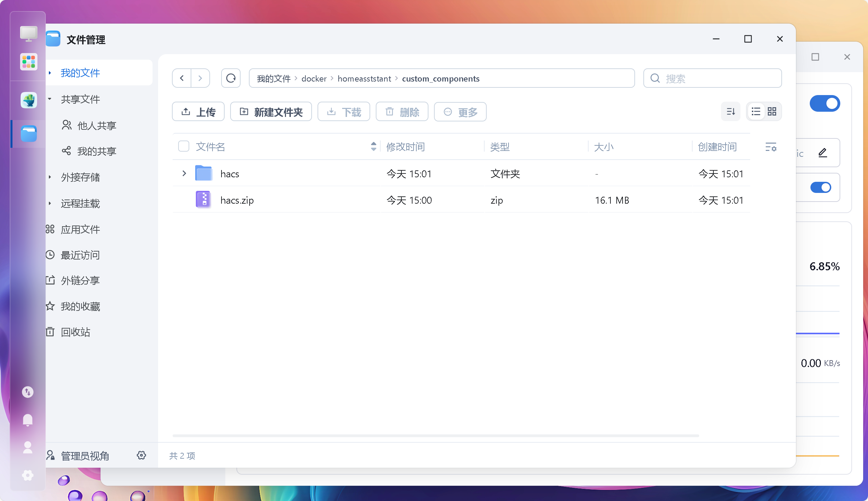Select the file manager dock icon
This screenshot has height=501, width=868.
click(28, 134)
